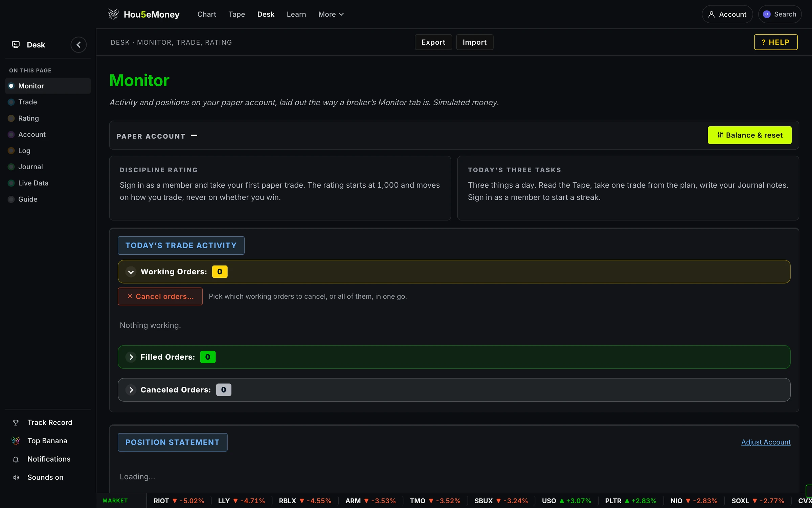This screenshot has width=812, height=508.
Task: Click the Track Record trophy icon
Action: (x=16, y=422)
